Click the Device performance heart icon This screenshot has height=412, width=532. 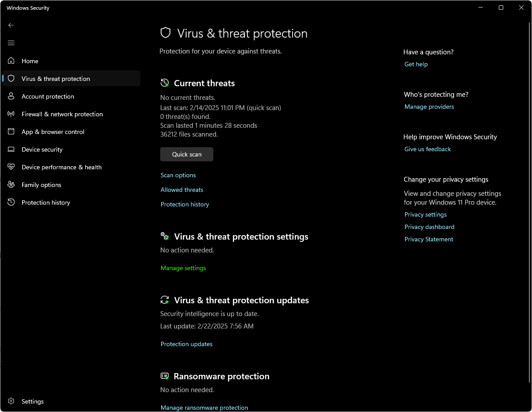coord(11,167)
